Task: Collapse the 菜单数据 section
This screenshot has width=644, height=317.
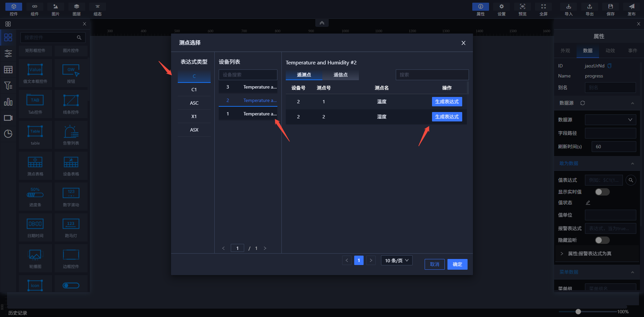Action: click(633, 272)
